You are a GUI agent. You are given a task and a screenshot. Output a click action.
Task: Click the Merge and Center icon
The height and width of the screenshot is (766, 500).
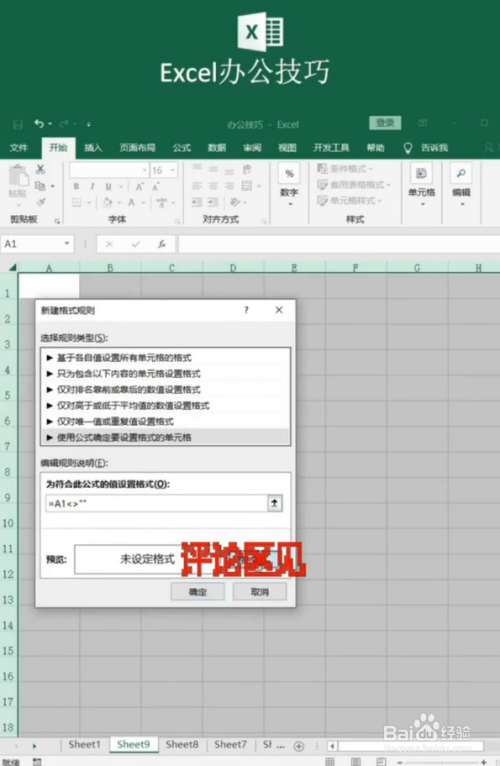(247, 186)
